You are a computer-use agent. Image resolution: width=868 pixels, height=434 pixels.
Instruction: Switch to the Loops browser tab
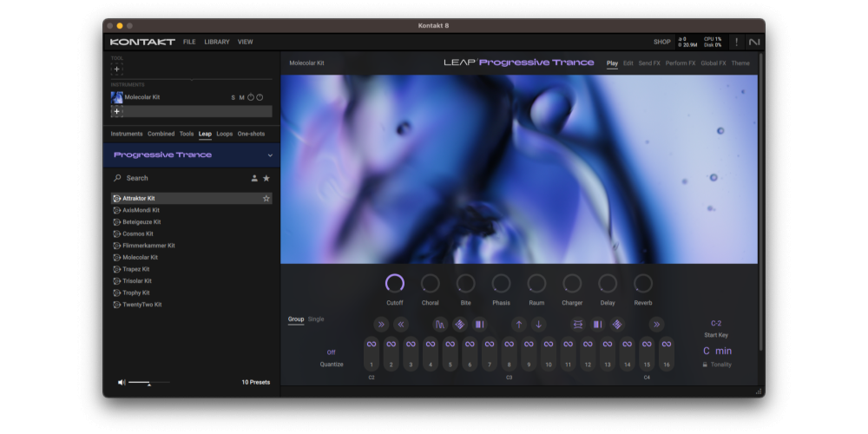click(224, 134)
